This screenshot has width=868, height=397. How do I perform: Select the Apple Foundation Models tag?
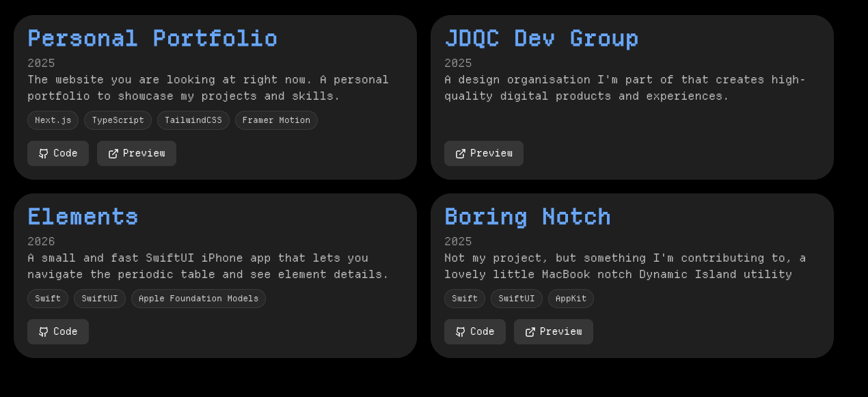click(x=198, y=299)
